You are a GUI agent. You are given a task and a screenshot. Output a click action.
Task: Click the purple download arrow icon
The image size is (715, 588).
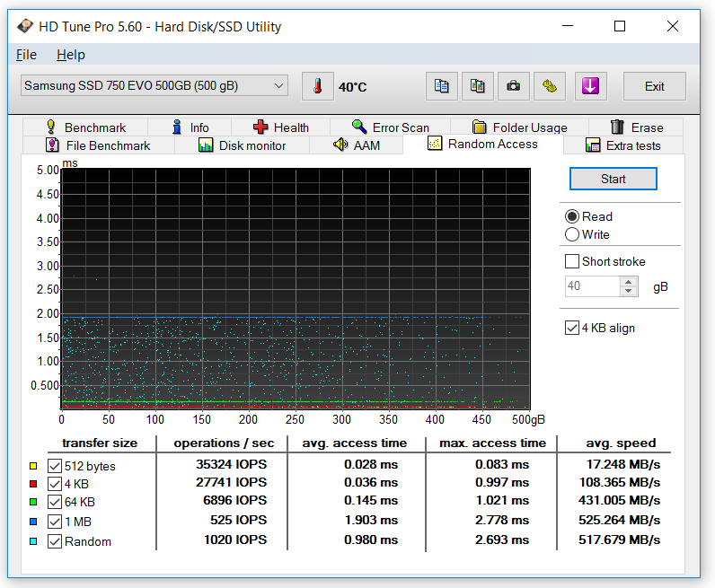pos(590,86)
